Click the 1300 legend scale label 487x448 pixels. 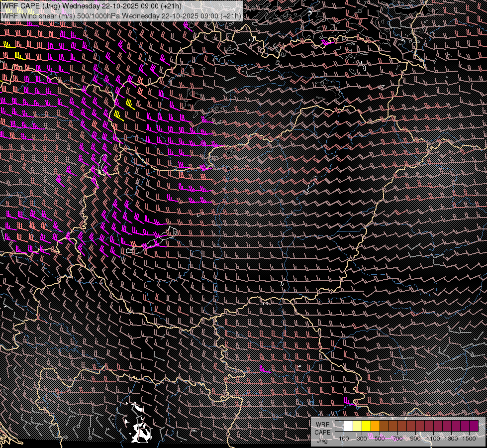pos(451,439)
